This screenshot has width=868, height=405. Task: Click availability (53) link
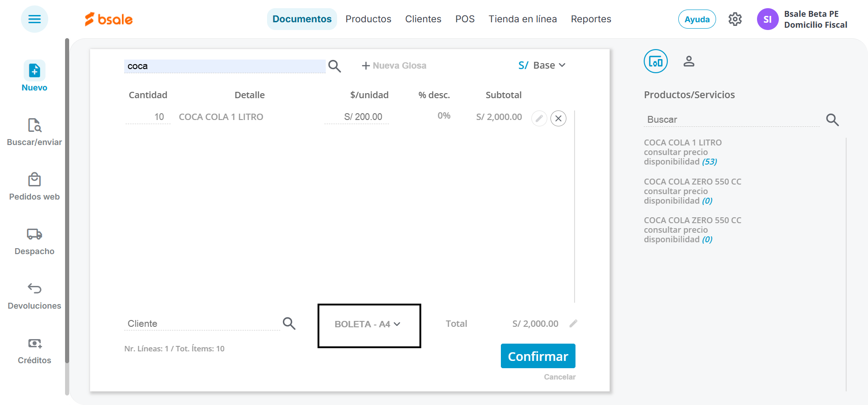(x=709, y=161)
